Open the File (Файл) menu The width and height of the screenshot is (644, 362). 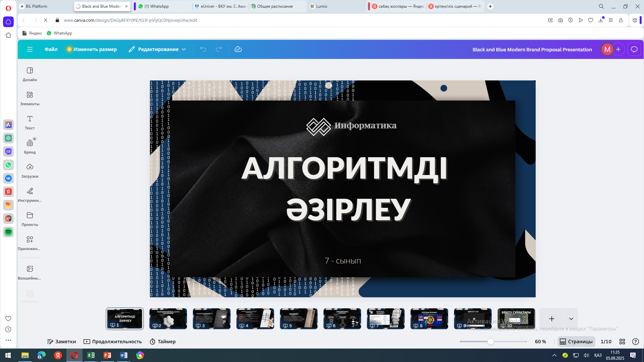(x=51, y=49)
